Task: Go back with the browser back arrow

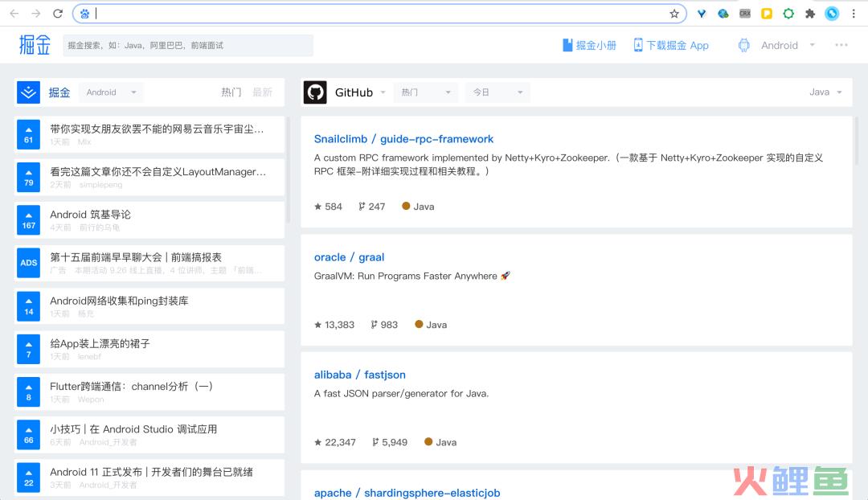Action: pyautogui.click(x=14, y=14)
